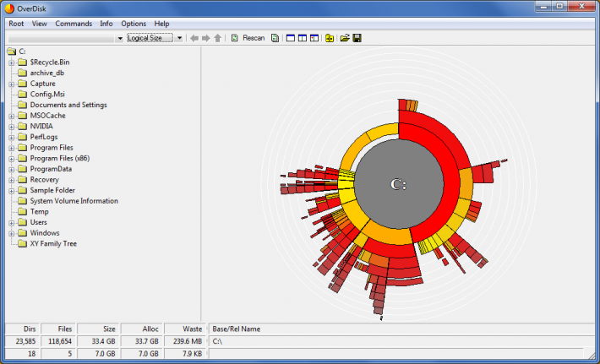600x364 pixels.
Task: Open the Root menu
Action: [16, 24]
